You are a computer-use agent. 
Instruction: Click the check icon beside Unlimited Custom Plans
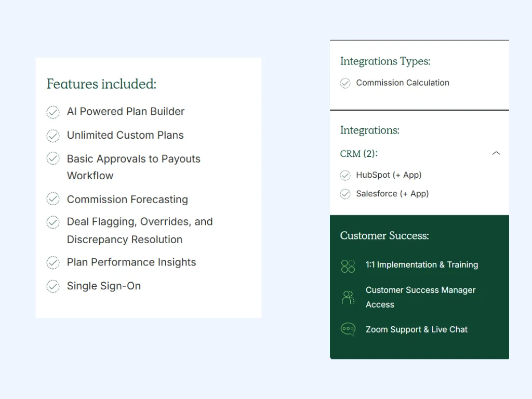[x=53, y=136]
